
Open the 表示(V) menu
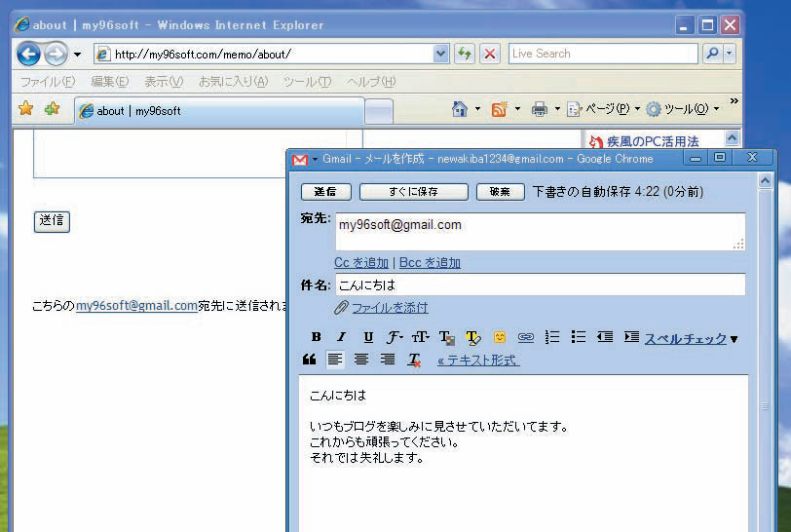point(164,81)
